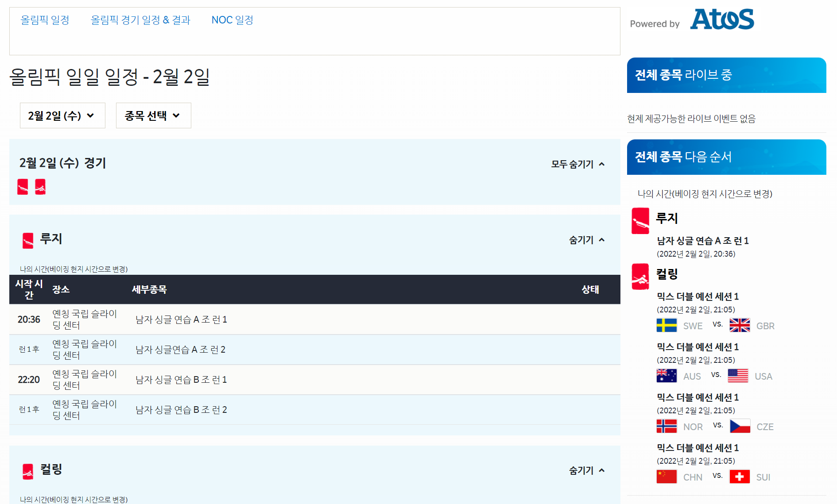Open sidebar 남자 싱글 연습 A 조 런 1 event
Viewport: 837px width, 504px height.
point(702,241)
